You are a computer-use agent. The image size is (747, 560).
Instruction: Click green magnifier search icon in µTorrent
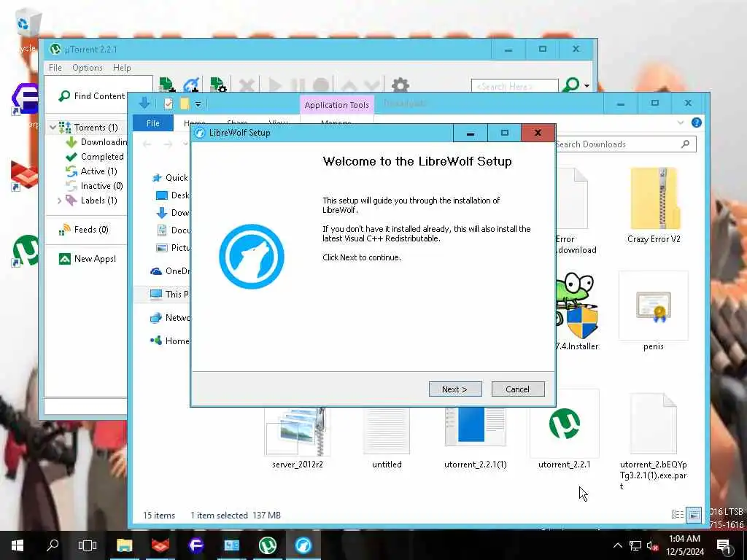click(570, 85)
